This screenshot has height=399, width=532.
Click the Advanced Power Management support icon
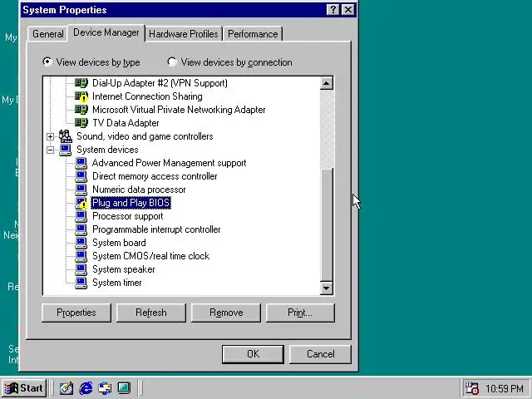pyautogui.click(x=81, y=163)
